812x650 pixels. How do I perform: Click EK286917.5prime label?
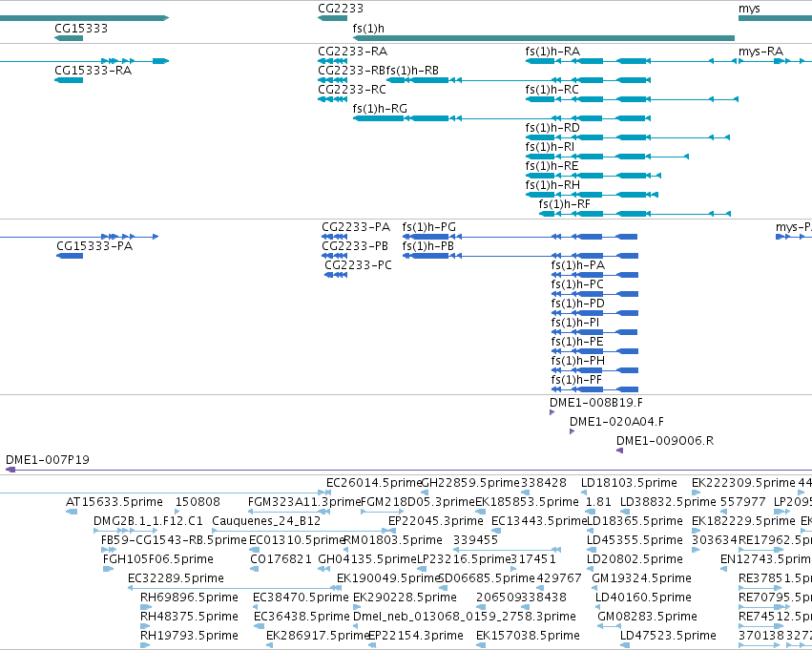click(317, 636)
